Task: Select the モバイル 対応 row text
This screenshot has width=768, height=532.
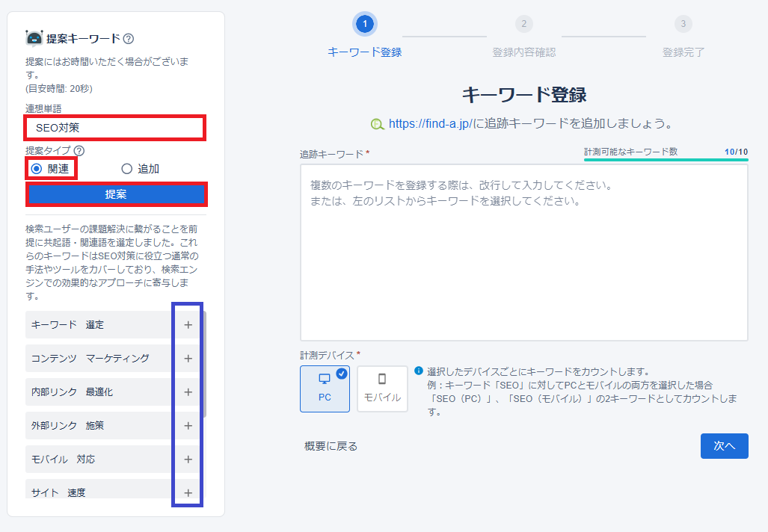Action: [63, 460]
